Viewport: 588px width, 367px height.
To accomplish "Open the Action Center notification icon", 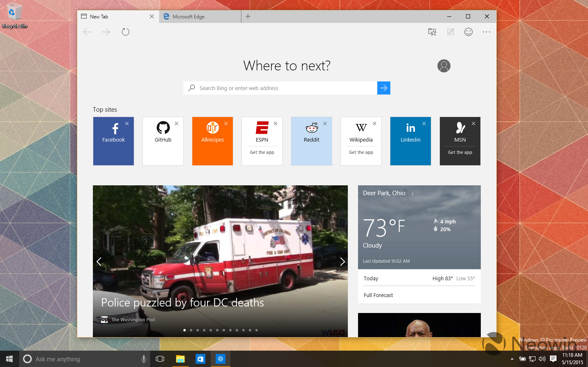I will click(553, 359).
